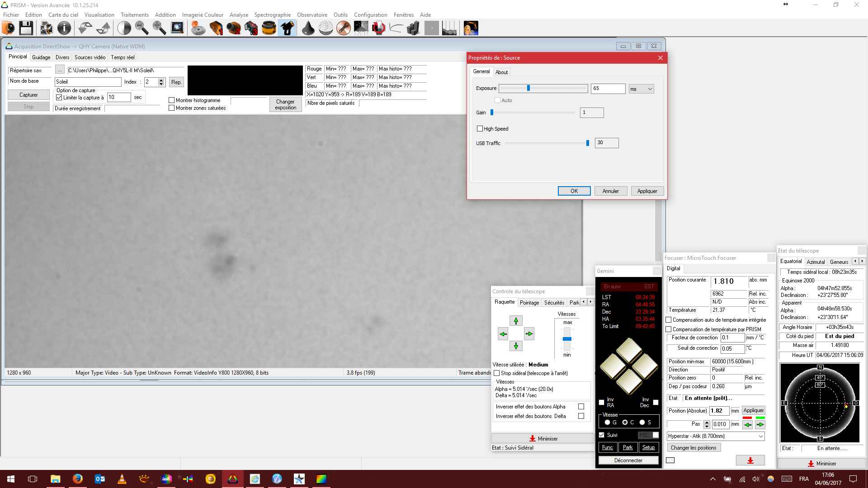Check Montrer histogramme option
The height and width of the screenshot is (488, 868).
[172, 100]
